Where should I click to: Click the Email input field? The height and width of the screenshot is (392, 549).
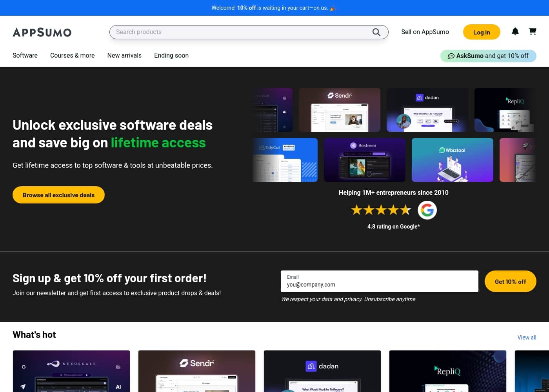tap(379, 281)
